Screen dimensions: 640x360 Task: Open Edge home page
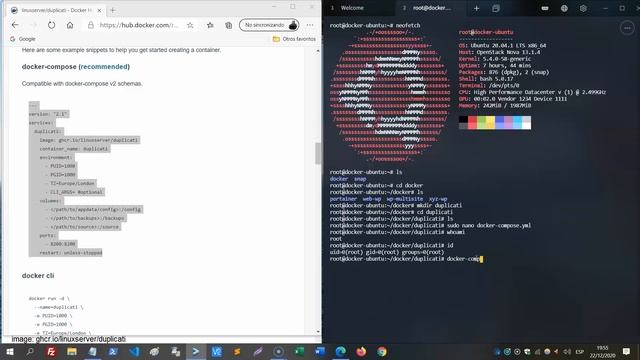(70, 25)
